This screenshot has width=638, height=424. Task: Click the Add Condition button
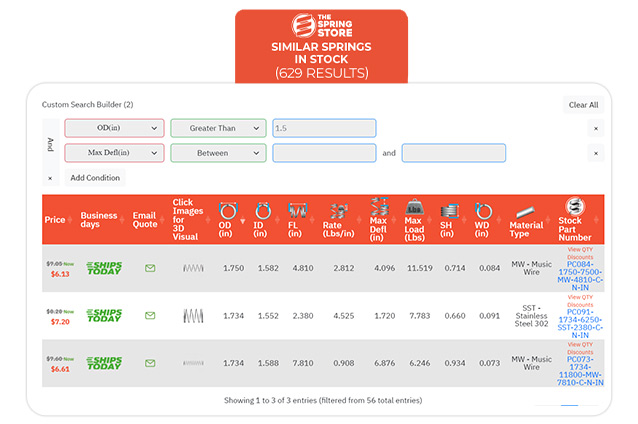(x=95, y=178)
